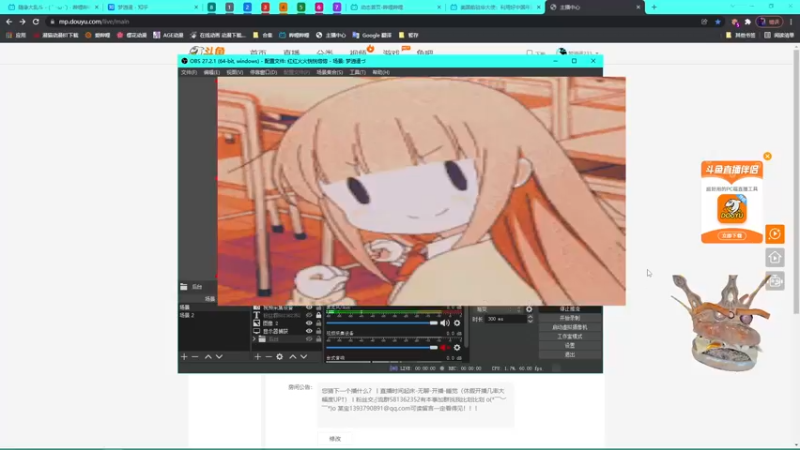This screenshot has height=450, width=800.
Task: Open source properties gear icon
Action: click(280, 357)
